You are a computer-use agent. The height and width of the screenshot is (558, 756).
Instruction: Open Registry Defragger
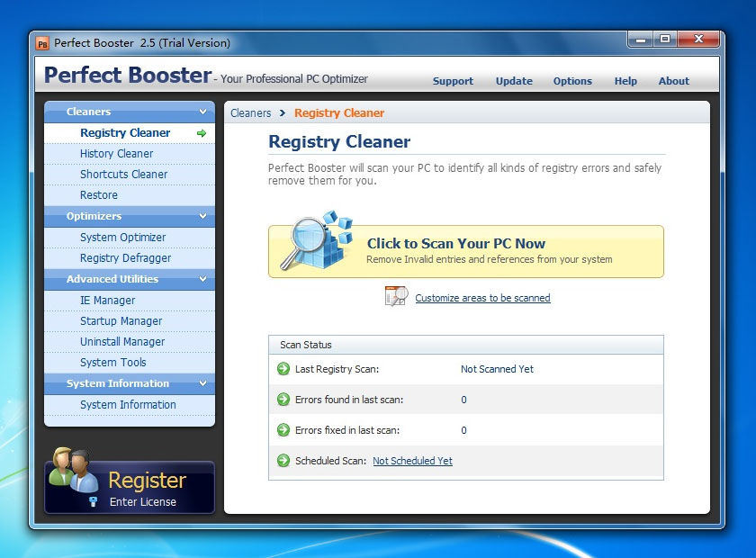point(130,258)
